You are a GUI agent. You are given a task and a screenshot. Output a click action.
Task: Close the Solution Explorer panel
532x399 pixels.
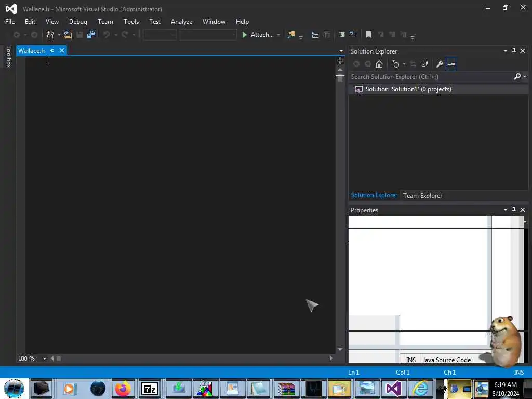523,51
